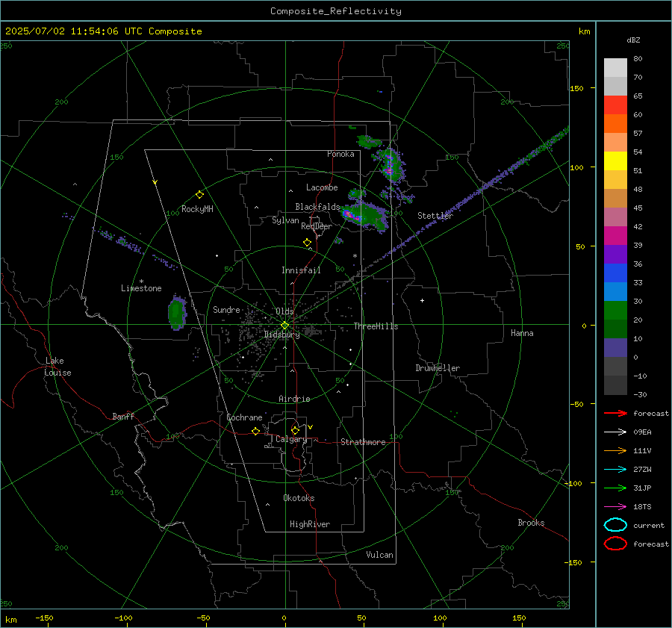
Task: Click the Innisfail label
Action: (x=301, y=270)
